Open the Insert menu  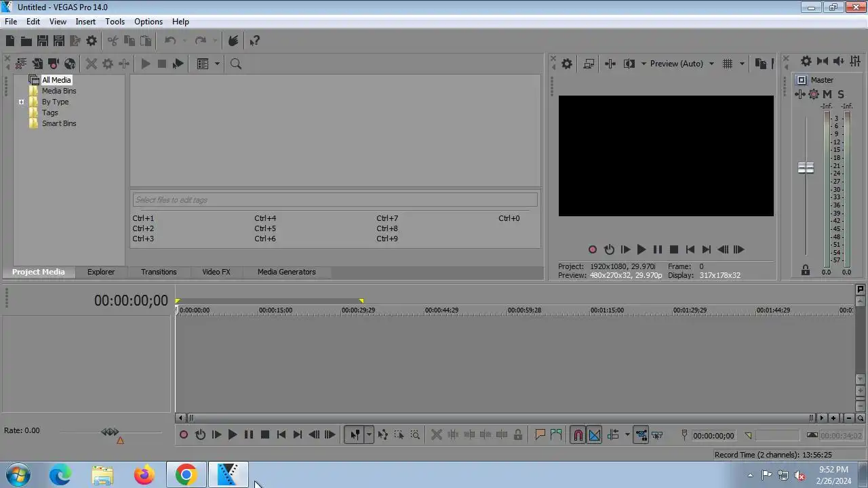pos(85,22)
